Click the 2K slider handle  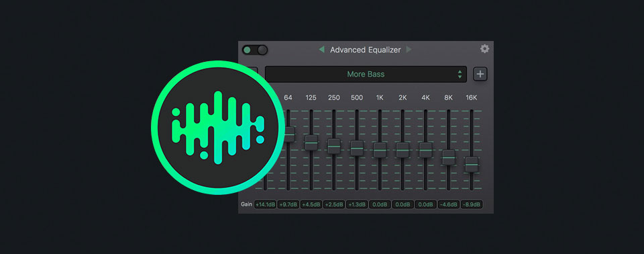pos(402,150)
